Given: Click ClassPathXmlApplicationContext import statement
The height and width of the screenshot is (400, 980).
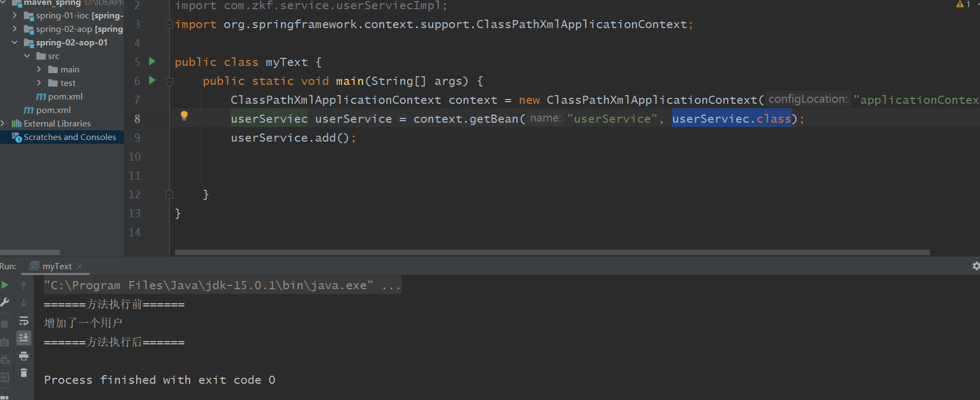Looking at the screenshot, I should pos(434,24).
